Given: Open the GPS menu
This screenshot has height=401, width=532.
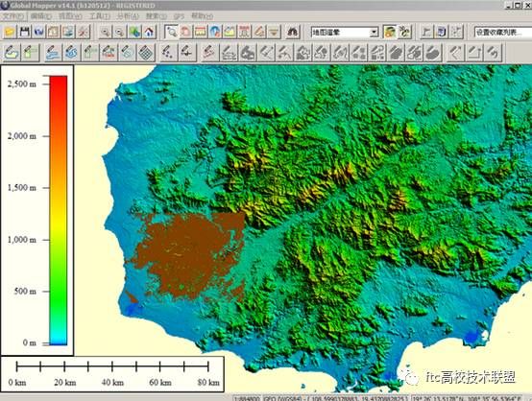Looking at the screenshot, I should point(179,16).
